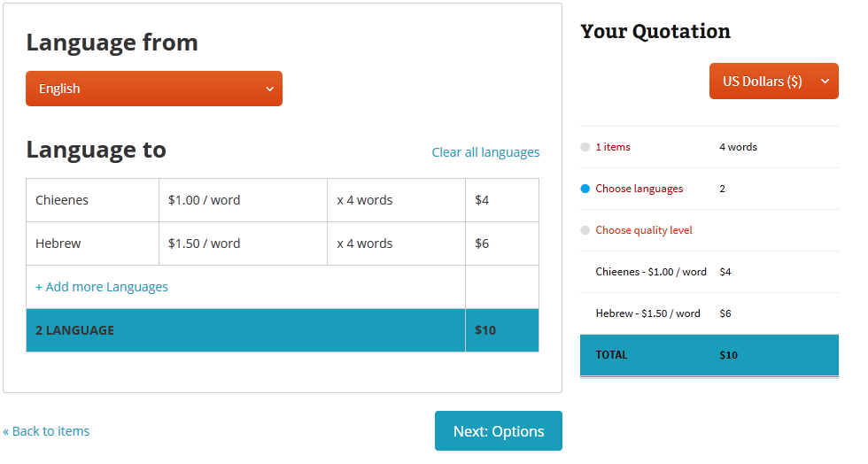Click the $1.50 / word rate cell
This screenshot has height=464, width=868.
click(243, 244)
